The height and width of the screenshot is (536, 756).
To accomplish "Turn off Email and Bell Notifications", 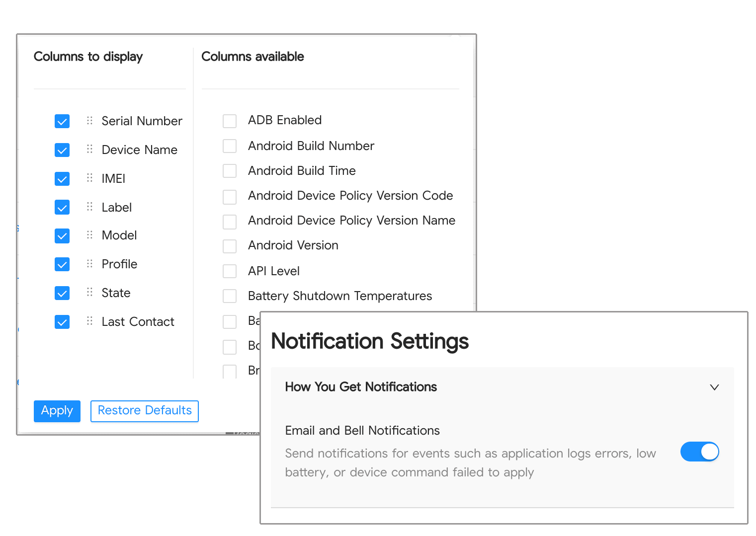I will coord(699,452).
